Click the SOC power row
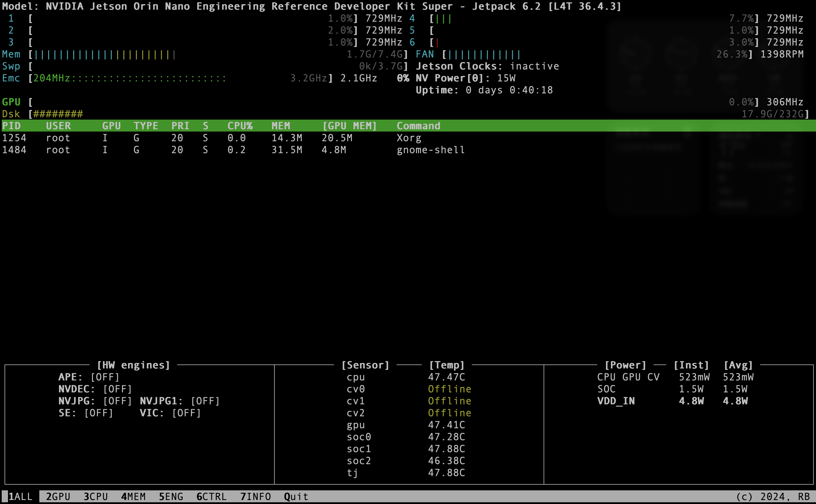Viewport: 816px width, 504px height. [672, 389]
